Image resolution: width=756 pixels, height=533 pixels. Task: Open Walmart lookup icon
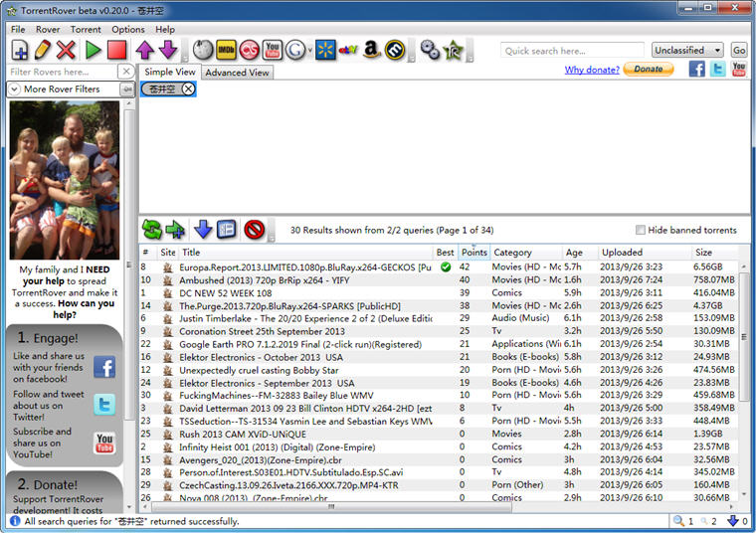[x=325, y=50]
